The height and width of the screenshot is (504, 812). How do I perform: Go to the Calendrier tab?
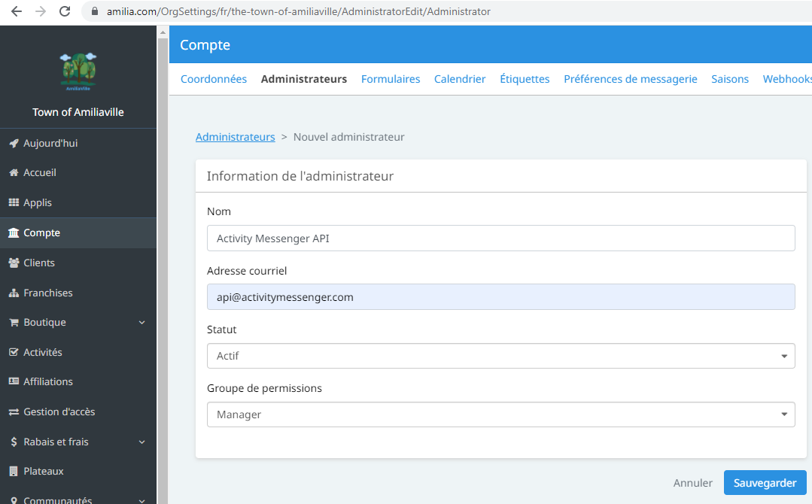(x=460, y=79)
